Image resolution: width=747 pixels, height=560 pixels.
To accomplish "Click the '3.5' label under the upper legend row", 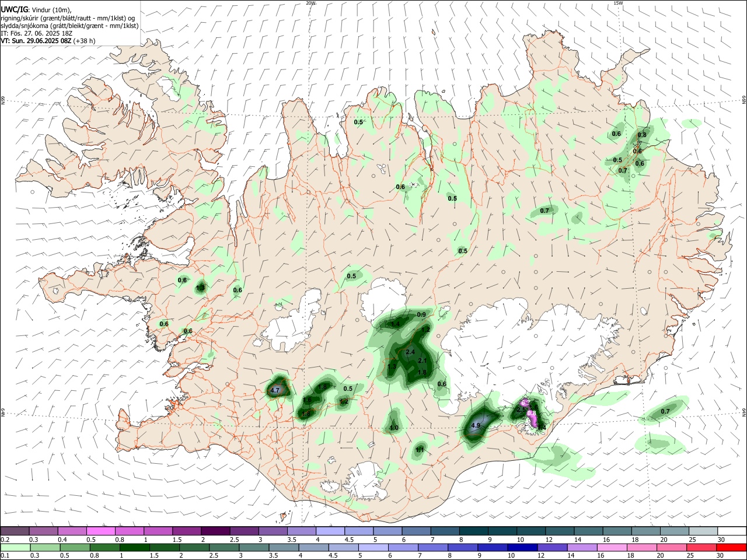I will [x=292, y=540].
